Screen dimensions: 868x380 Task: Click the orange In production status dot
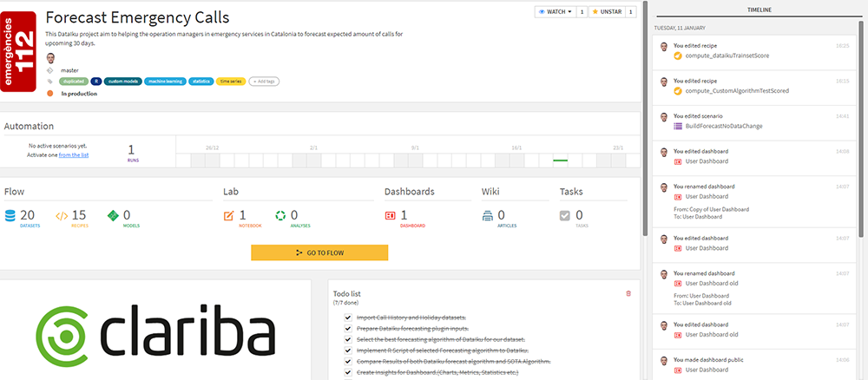(49, 94)
